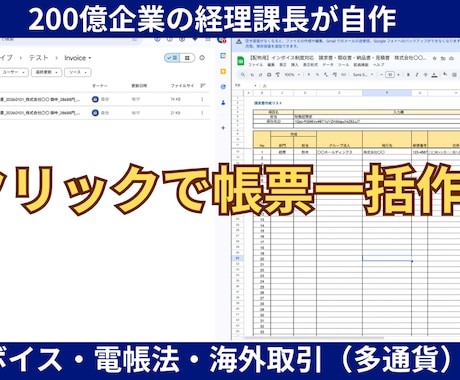Click the Sheets toolbar search icon
This screenshot has height=380, width=460.
pyautogui.click(x=243, y=75)
